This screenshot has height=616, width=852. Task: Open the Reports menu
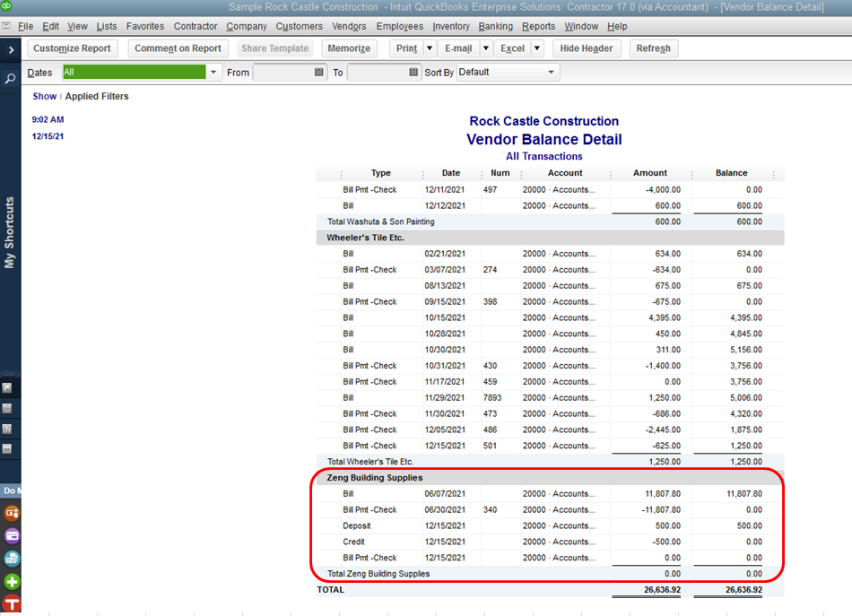pos(538,26)
